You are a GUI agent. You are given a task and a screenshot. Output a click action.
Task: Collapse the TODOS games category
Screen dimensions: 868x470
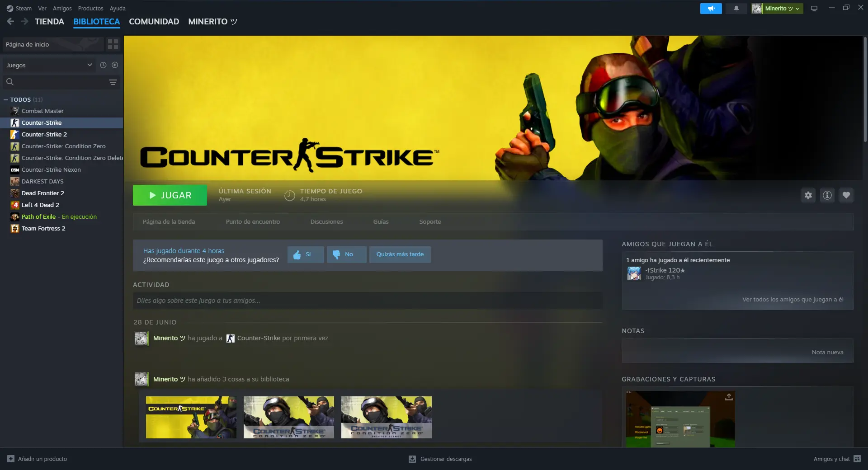[6, 100]
